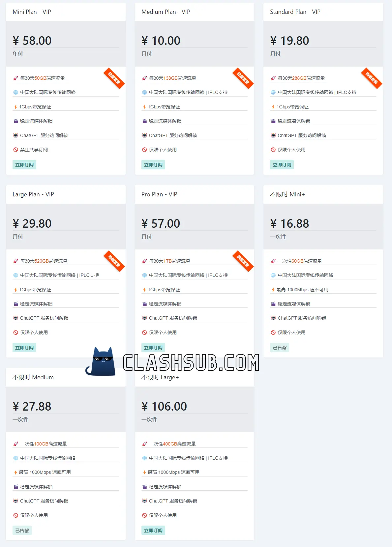
Task: Click 立即订阅 on Large Plan - VIP
Action: [x=24, y=348]
